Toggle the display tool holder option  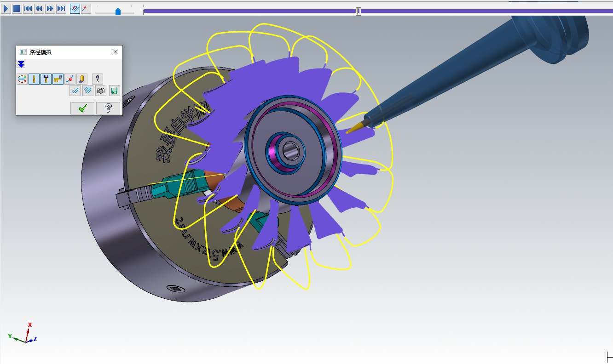tap(46, 79)
